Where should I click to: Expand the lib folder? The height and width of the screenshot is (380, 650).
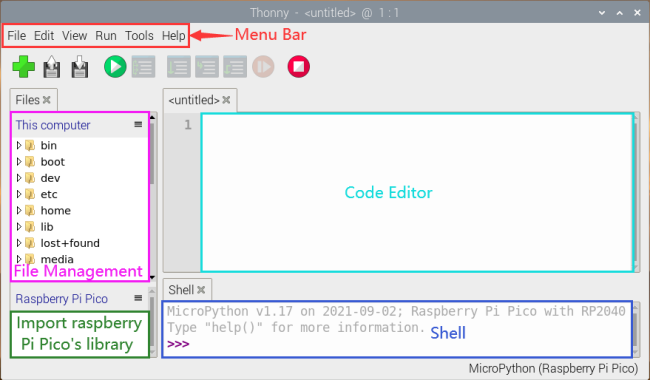(19, 227)
